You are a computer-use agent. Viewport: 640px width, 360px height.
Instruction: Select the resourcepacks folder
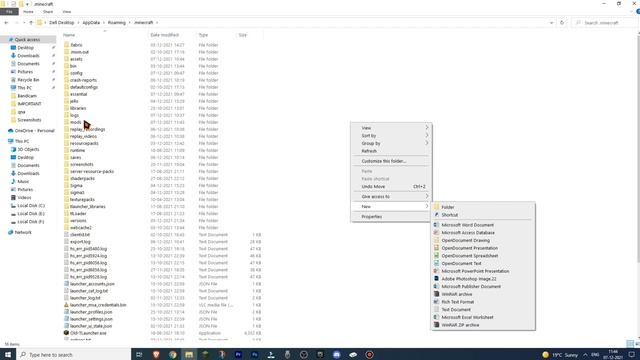pos(84,143)
